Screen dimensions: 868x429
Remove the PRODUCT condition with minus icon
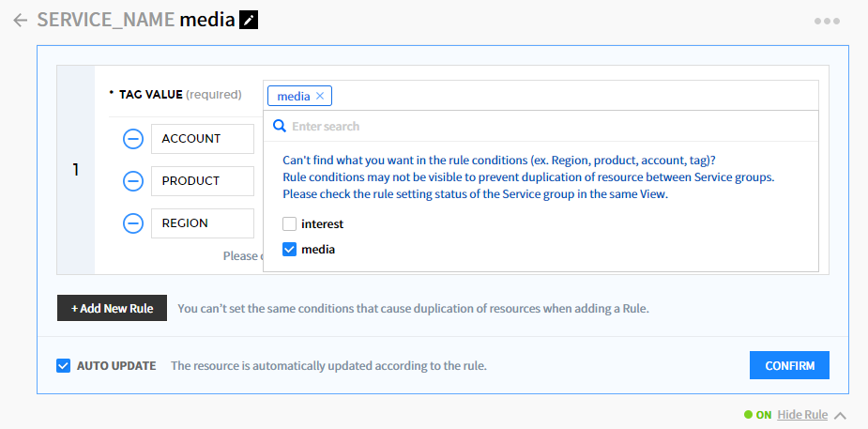click(x=133, y=181)
